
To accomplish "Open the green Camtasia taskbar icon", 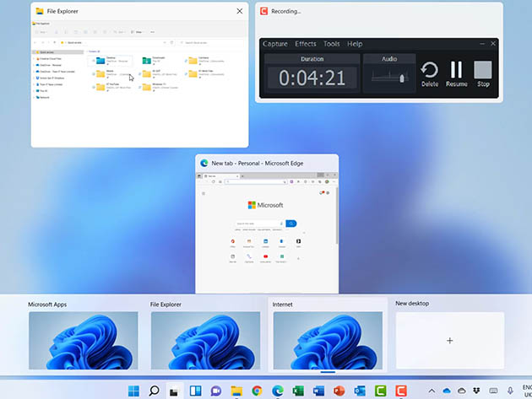I will click(x=380, y=391).
